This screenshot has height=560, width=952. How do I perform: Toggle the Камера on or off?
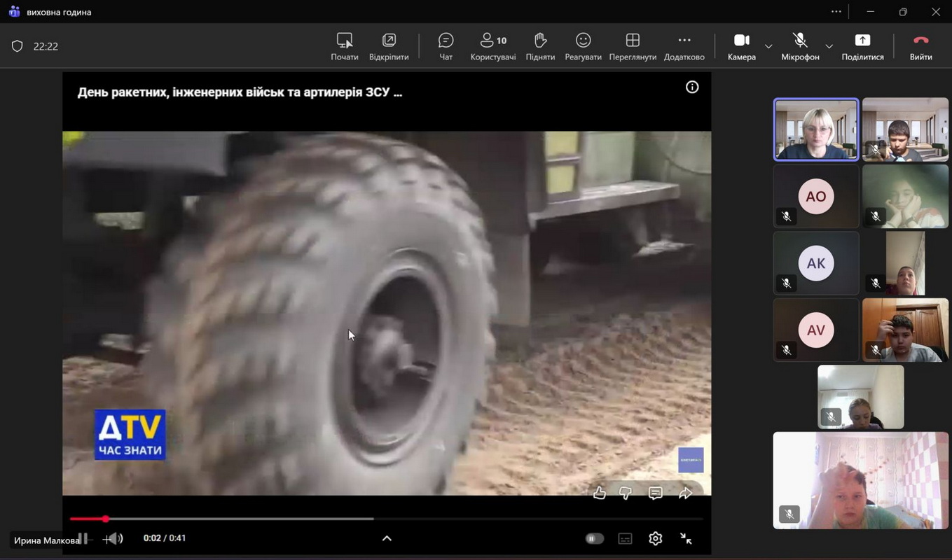741,46
